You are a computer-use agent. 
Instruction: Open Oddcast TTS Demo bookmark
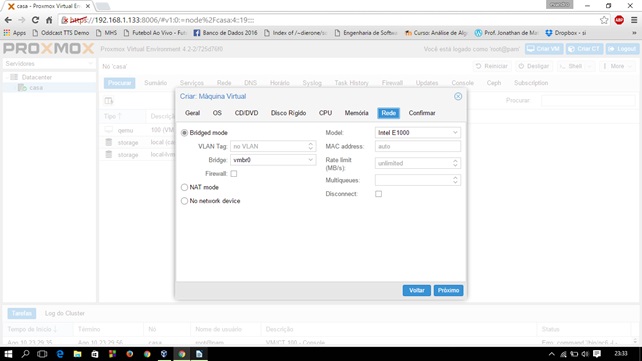(x=61, y=33)
